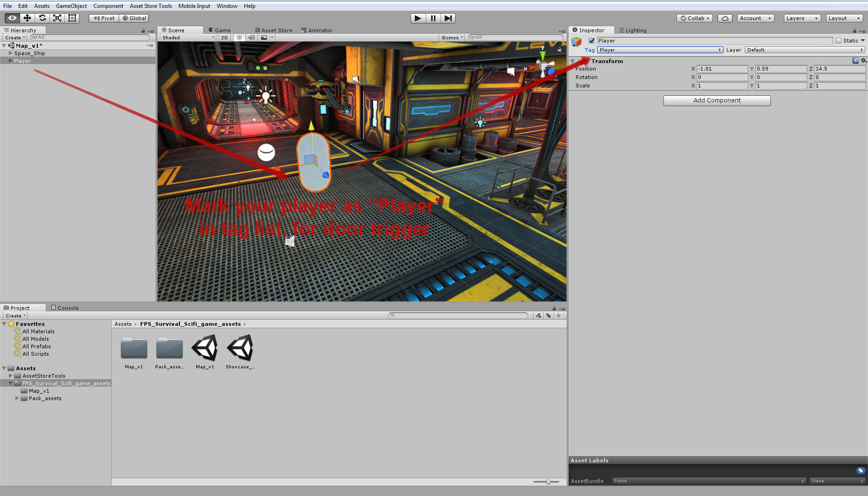Click the Player GameObject cube icon
The width and height of the screenshot is (868, 496).
(576, 42)
